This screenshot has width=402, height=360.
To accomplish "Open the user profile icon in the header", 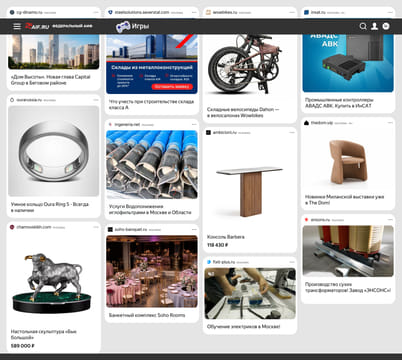I will 374,26.
